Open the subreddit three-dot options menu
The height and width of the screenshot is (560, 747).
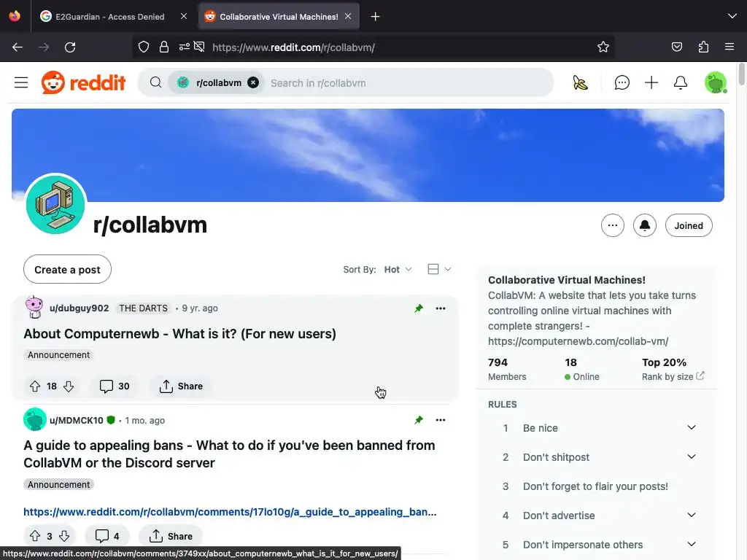point(613,226)
